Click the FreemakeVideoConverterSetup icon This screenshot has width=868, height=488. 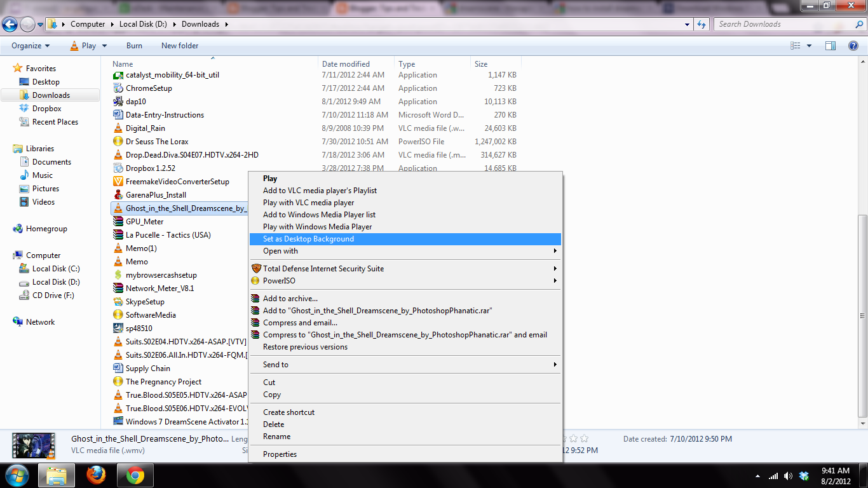coord(118,182)
